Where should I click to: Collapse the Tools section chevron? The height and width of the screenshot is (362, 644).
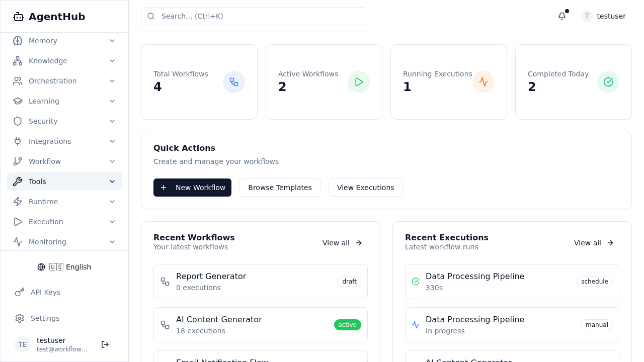pyautogui.click(x=112, y=182)
